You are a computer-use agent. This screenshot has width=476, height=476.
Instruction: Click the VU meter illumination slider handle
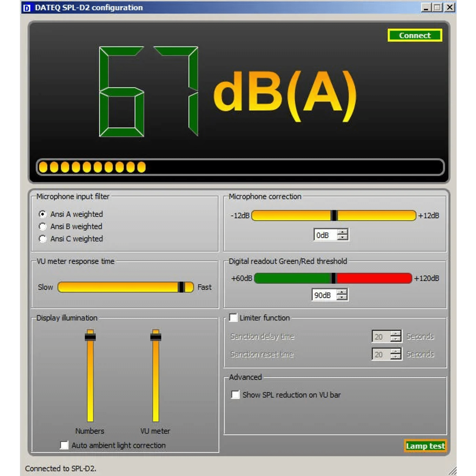coord(155,337)
